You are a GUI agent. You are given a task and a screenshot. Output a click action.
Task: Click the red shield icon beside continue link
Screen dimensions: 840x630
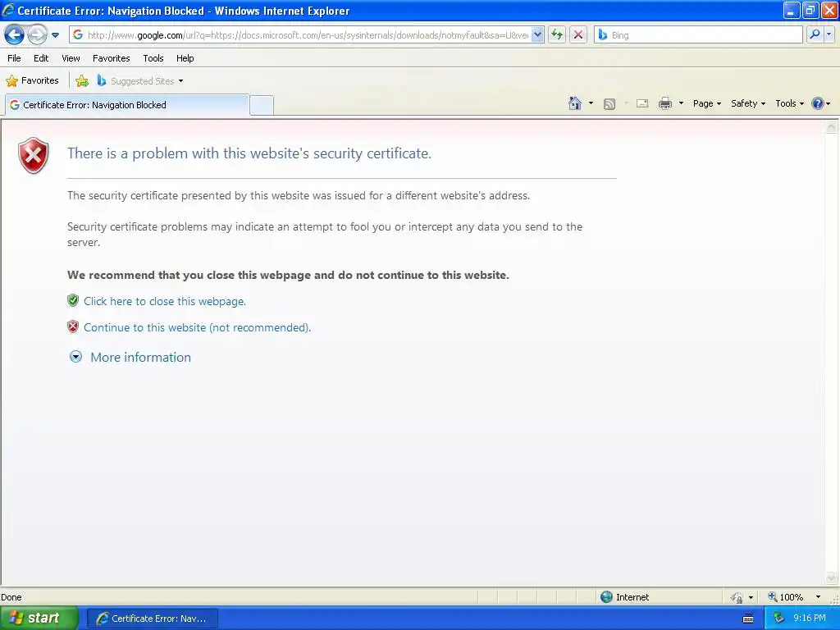tap(73, 326)
